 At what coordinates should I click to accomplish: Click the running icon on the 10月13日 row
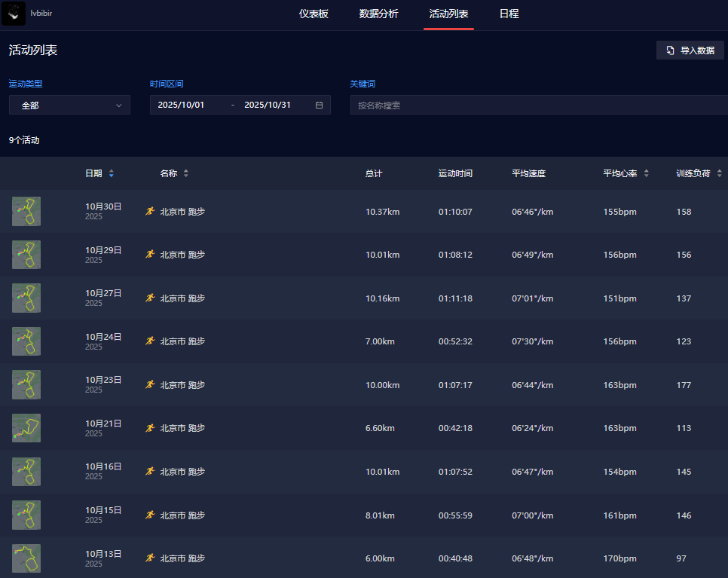150,558
